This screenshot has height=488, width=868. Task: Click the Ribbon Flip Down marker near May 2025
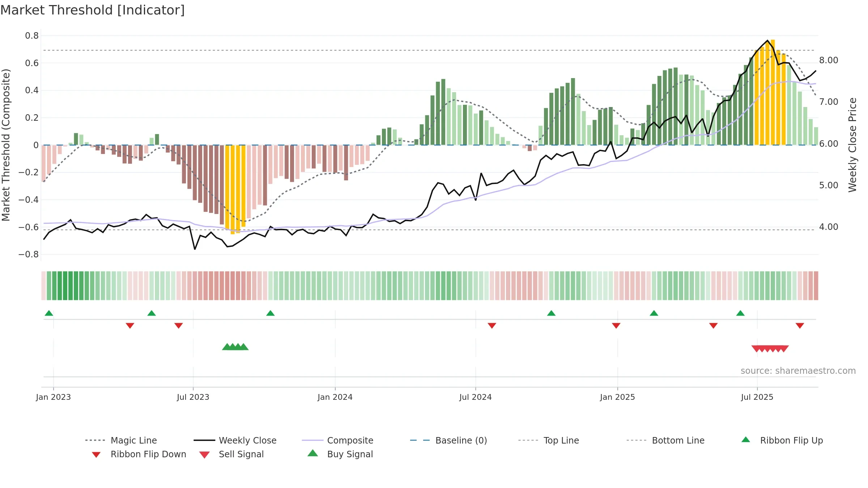714,326
